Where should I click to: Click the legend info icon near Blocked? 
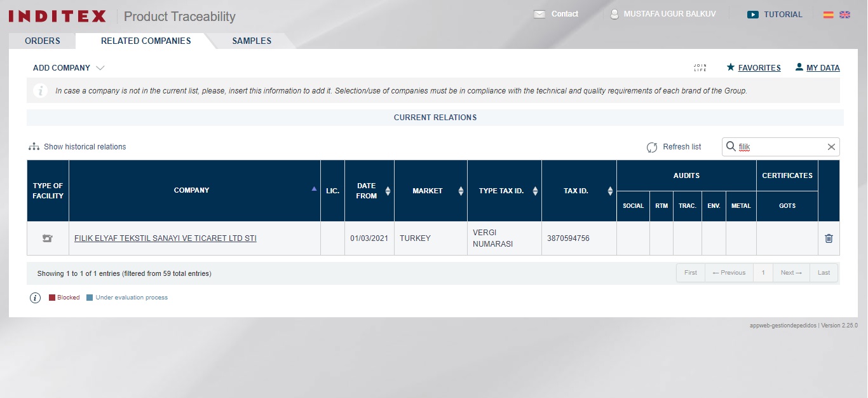(36, 298)
